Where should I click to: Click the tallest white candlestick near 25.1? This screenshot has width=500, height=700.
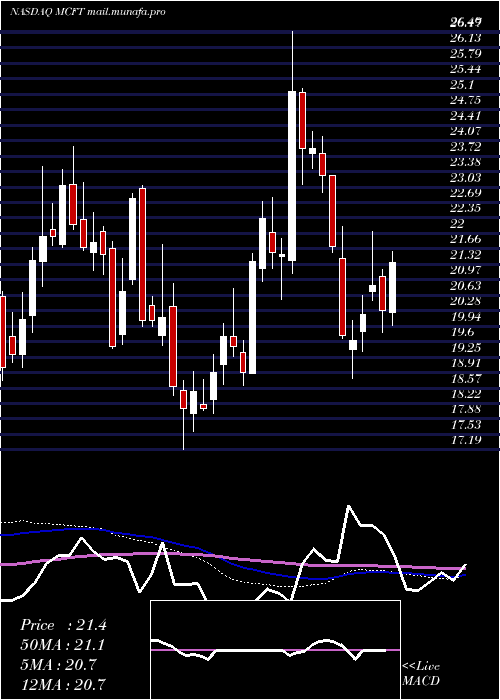click(292, 176)
